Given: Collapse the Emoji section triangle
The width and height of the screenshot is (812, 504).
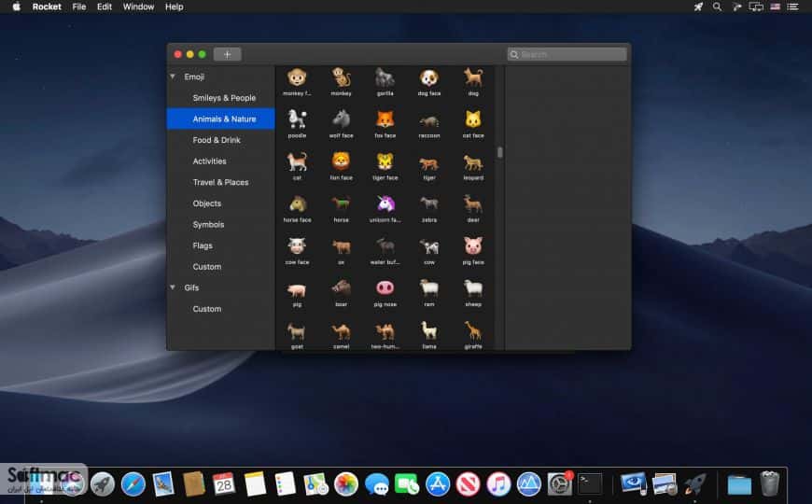Looking at the screenshot, I should tap(173, 77).
